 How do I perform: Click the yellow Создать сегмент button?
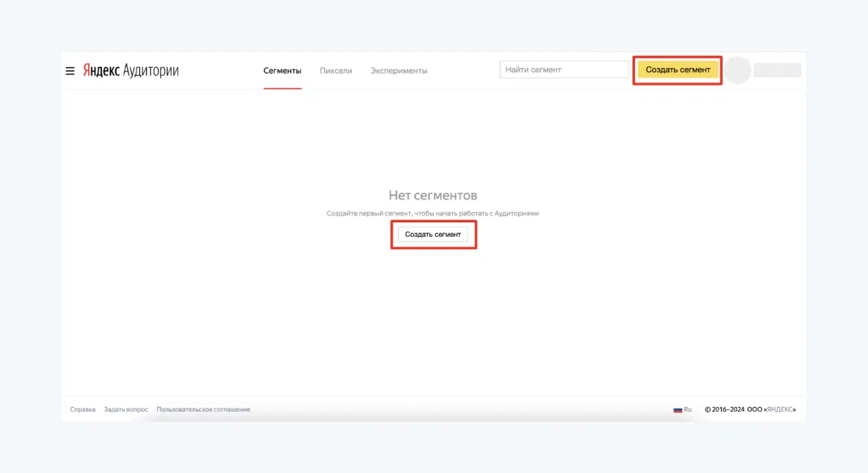coord(678,70)
